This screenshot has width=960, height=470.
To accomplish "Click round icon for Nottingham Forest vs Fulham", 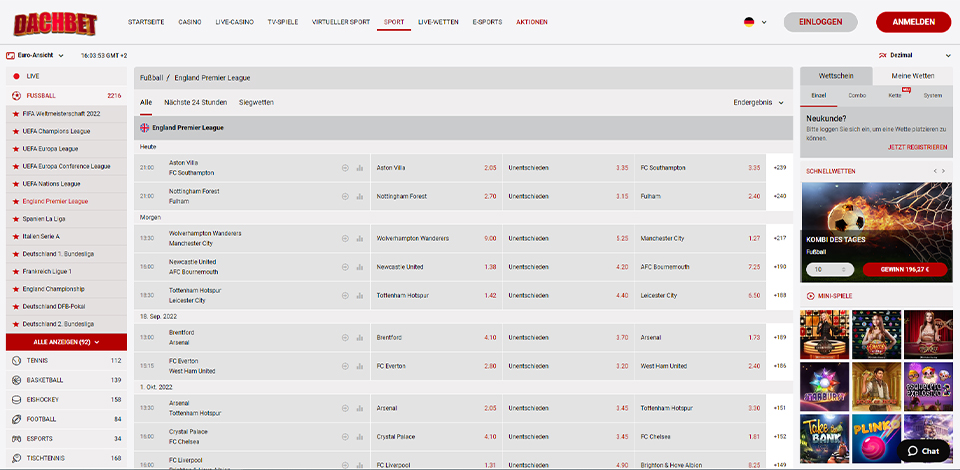I will pyautogui.click(x=345, y=196).
